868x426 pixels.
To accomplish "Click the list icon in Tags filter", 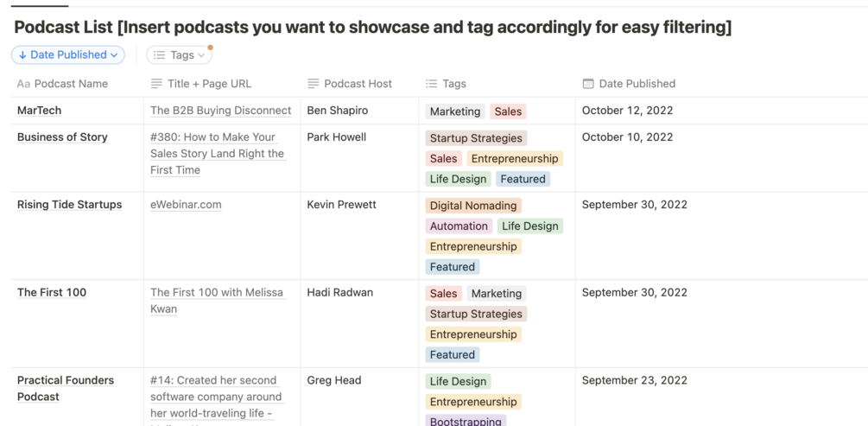I will point(159,54).
